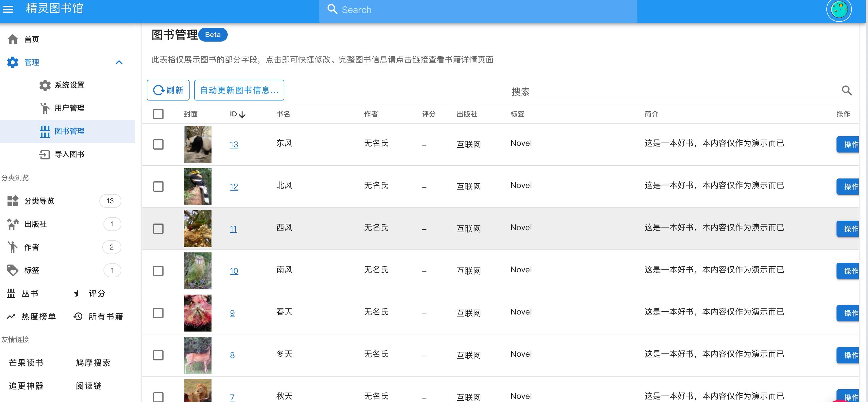
Task: Check the select-all checkbox in table header
Action: [158, 114]
